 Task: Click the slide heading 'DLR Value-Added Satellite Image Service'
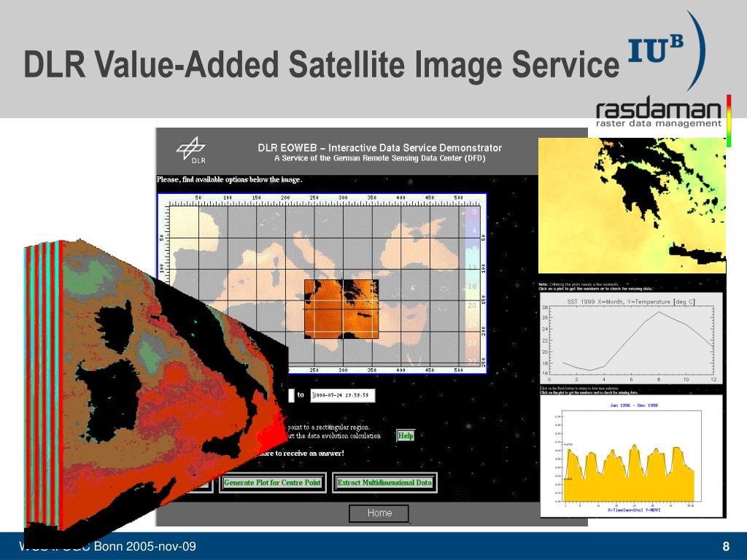[322, 64]
